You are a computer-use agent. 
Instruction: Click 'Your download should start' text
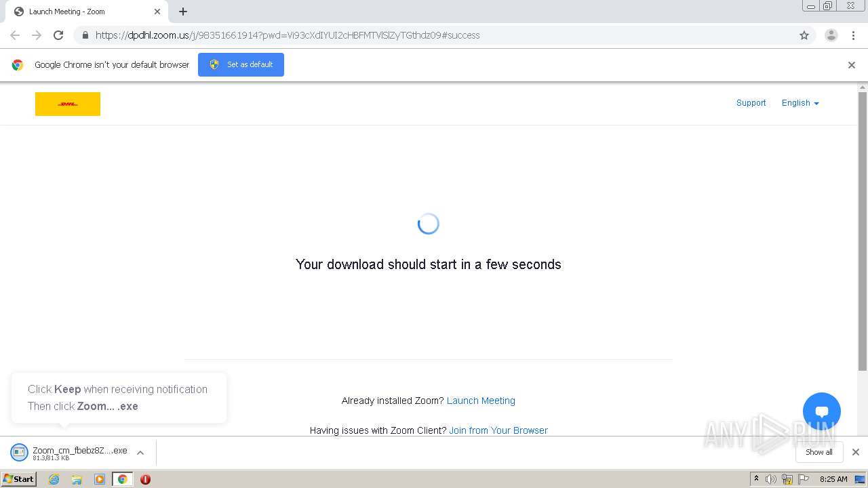pos(429,264)
